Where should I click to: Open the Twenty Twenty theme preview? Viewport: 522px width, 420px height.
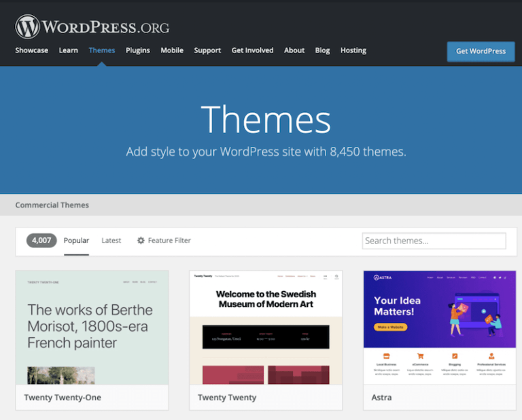click(x=266, y=328)
